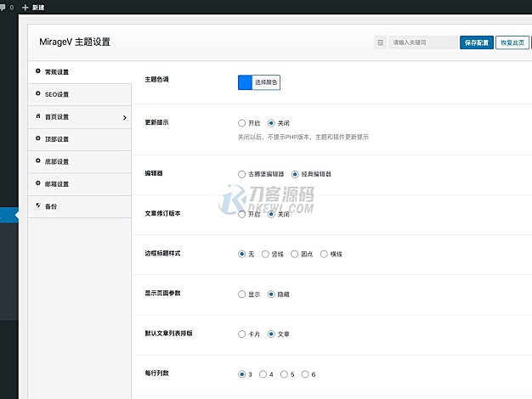Click the 恢复此页 reset button
Screen dimensions: 532x399
pyautogui.click(x=512, y=42)
